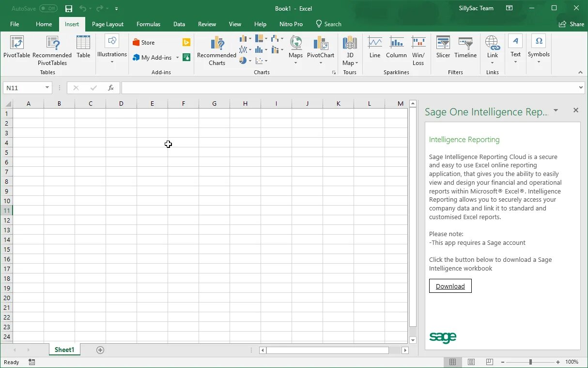Toggle the AutoSave switch
The height and width of the screenshot is (368, 588).
click(48, 9)
